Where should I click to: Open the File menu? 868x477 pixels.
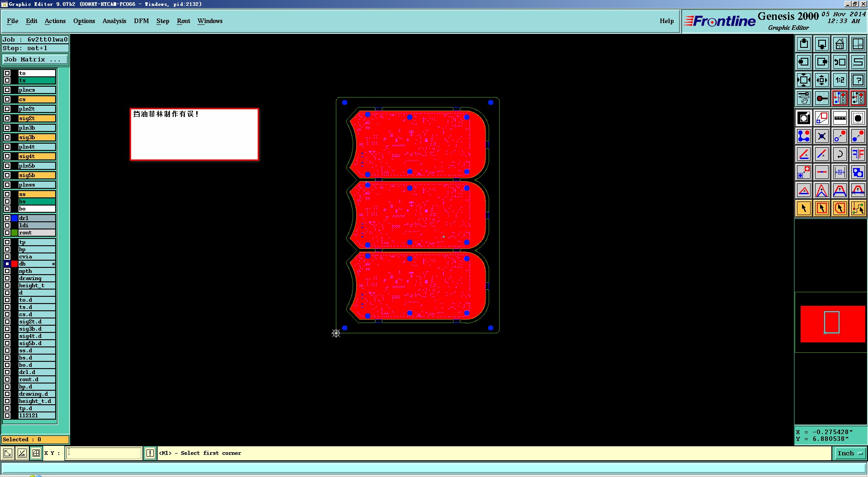click(x=13, y=21)
